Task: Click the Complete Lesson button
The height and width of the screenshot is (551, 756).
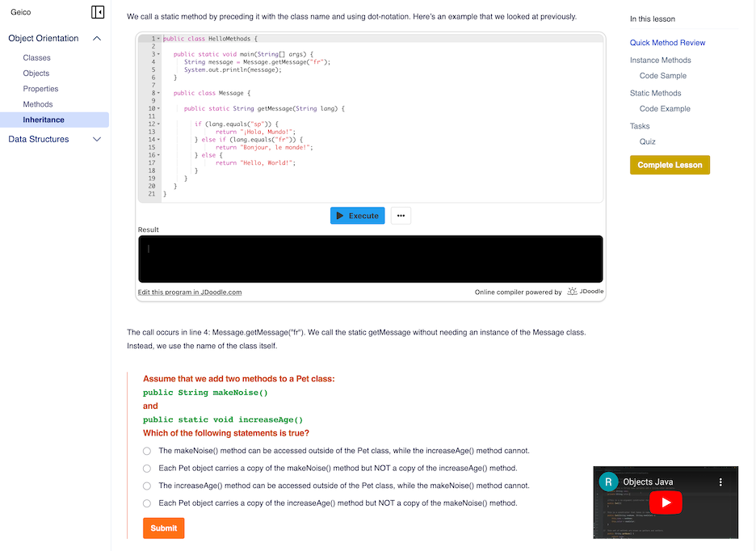Action: [670, 165]
